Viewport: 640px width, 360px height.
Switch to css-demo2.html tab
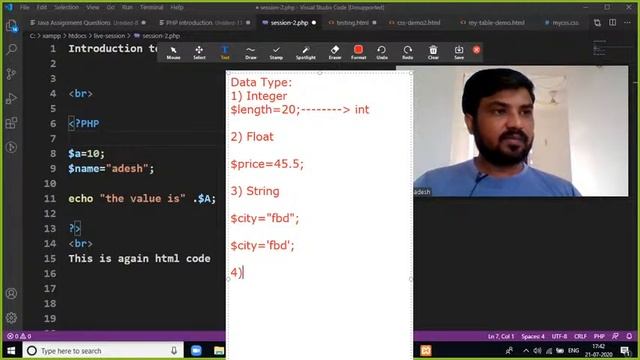(418, 23)
